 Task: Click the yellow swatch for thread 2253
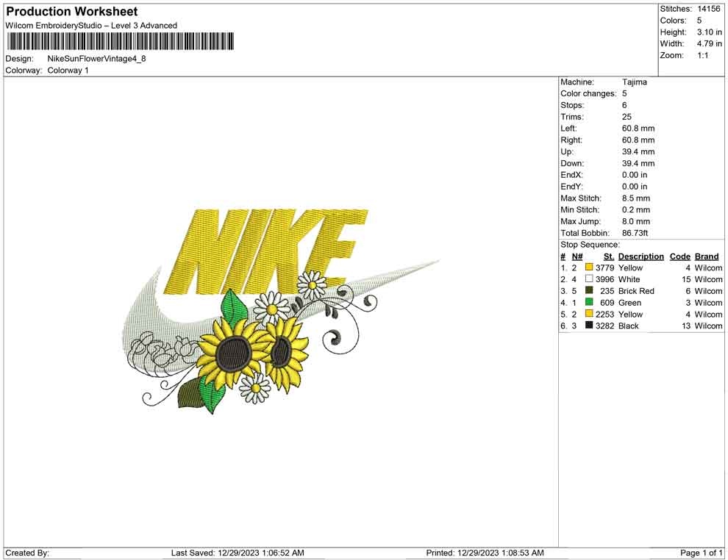point(589,314)
